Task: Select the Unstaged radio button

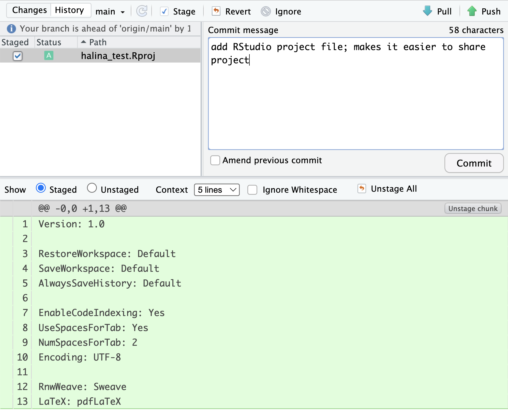Action: (x=92, y=188)
